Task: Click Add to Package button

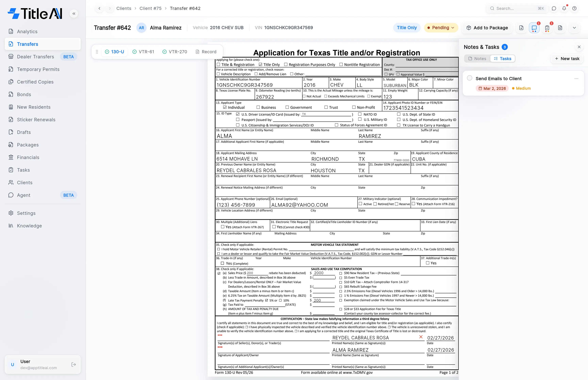Action: 487,28
